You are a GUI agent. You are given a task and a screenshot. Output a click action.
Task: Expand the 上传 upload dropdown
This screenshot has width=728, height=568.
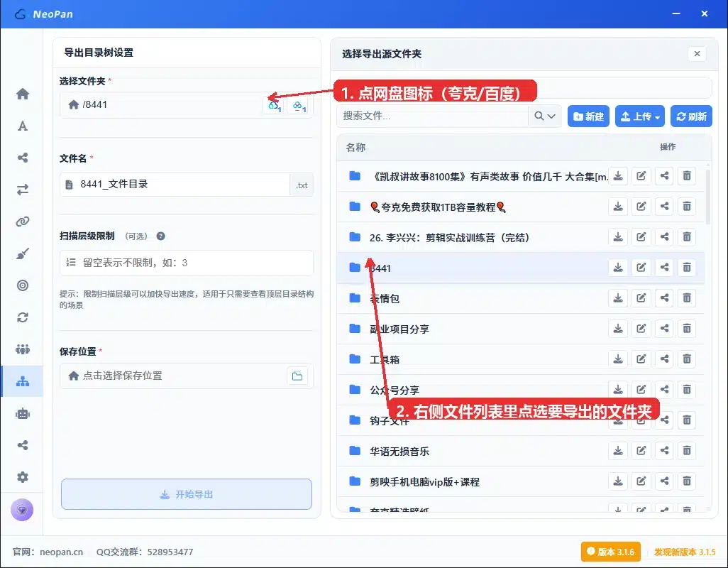(x=640, y=116)
